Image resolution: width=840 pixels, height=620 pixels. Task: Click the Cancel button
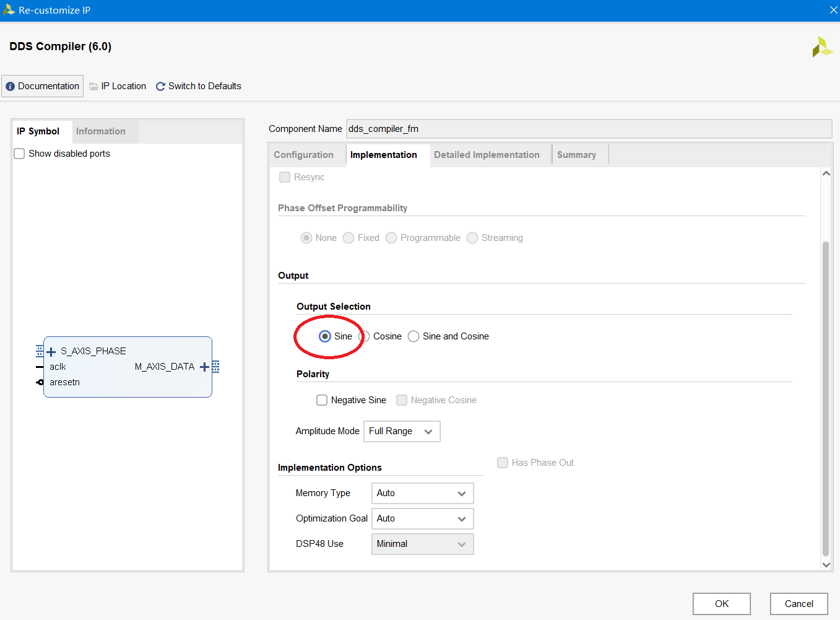tap(799, 604)
